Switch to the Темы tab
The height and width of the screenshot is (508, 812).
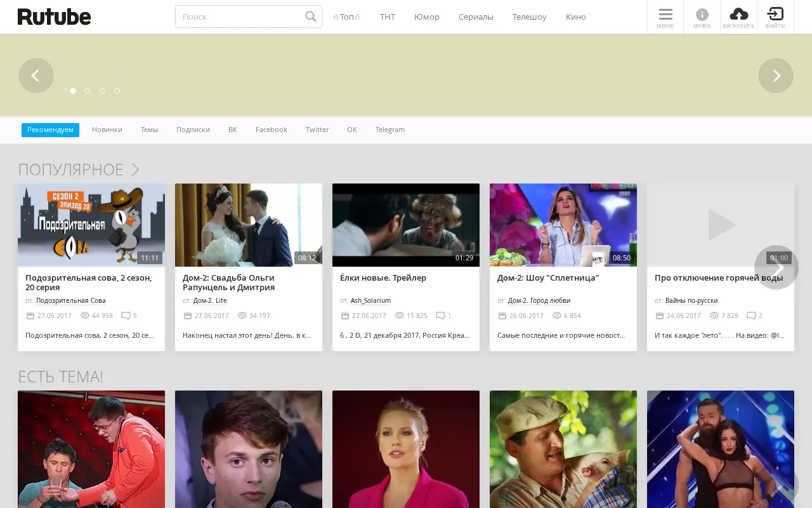(149, 130)
